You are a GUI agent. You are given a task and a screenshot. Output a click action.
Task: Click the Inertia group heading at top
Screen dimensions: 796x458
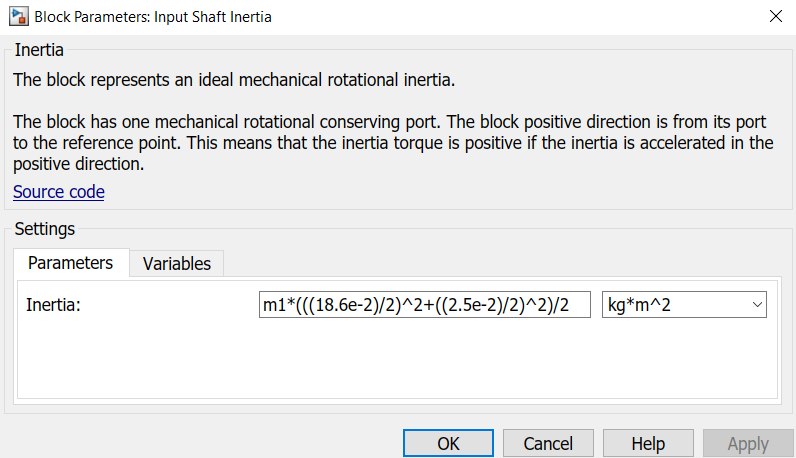[x=38, y=49]
